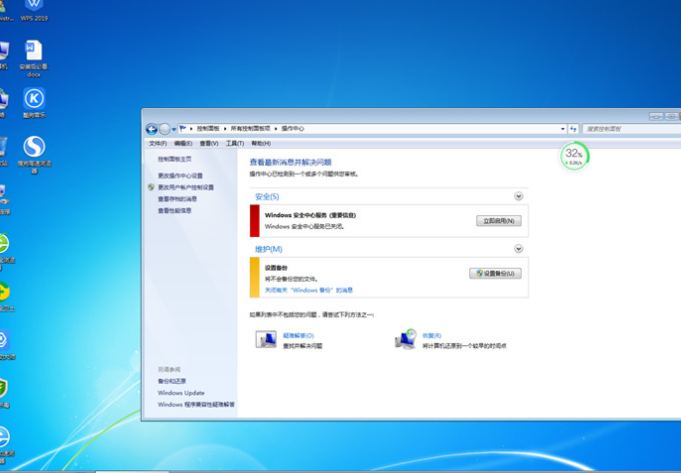
Task: Open 查看性能信息 link
Action: (x=175, y=211)
